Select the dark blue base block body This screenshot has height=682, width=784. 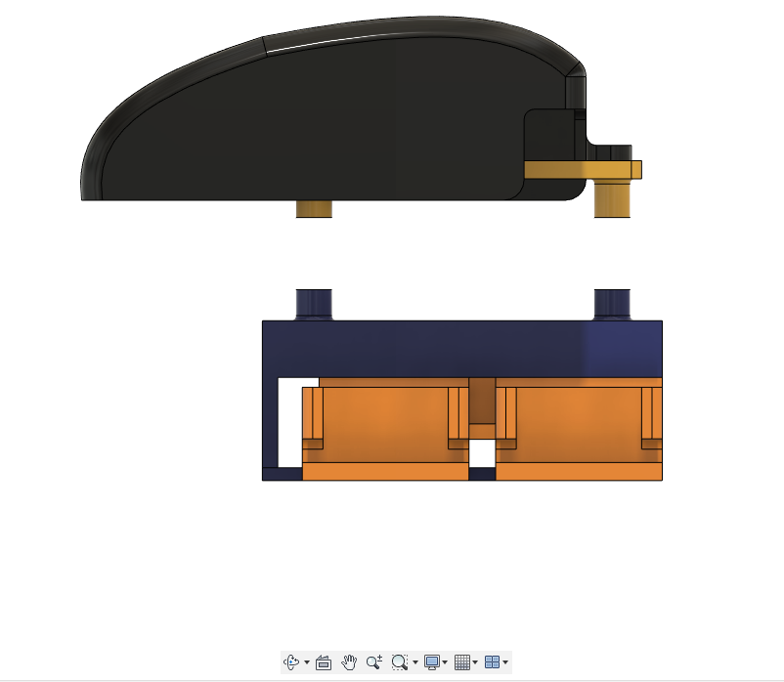tap(462, 349)
